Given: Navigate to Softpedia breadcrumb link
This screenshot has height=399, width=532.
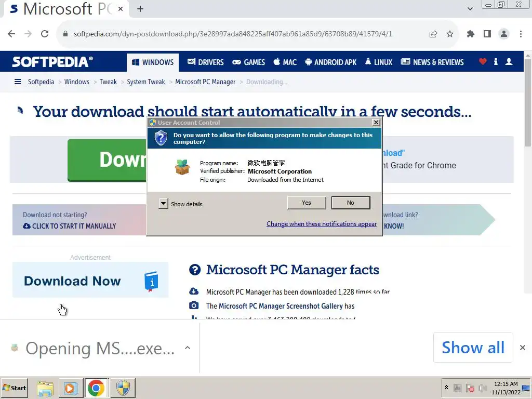Looking at the screenshot, I should pyautogui.click(x=41, y=82).
